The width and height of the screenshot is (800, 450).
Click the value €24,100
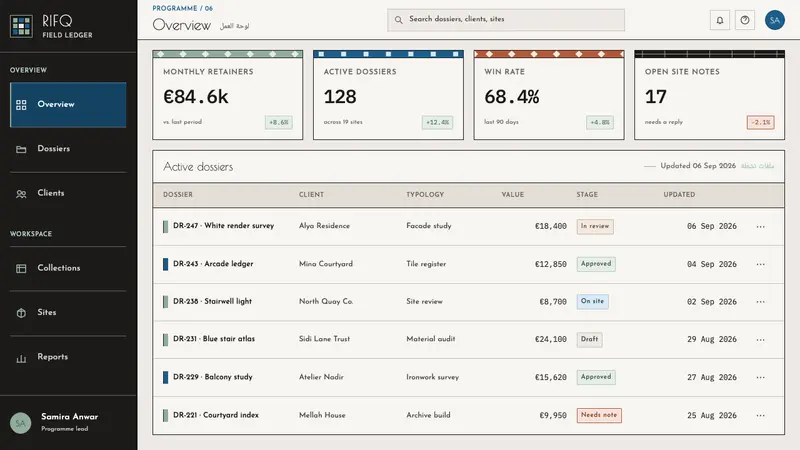tap(551, 339)
